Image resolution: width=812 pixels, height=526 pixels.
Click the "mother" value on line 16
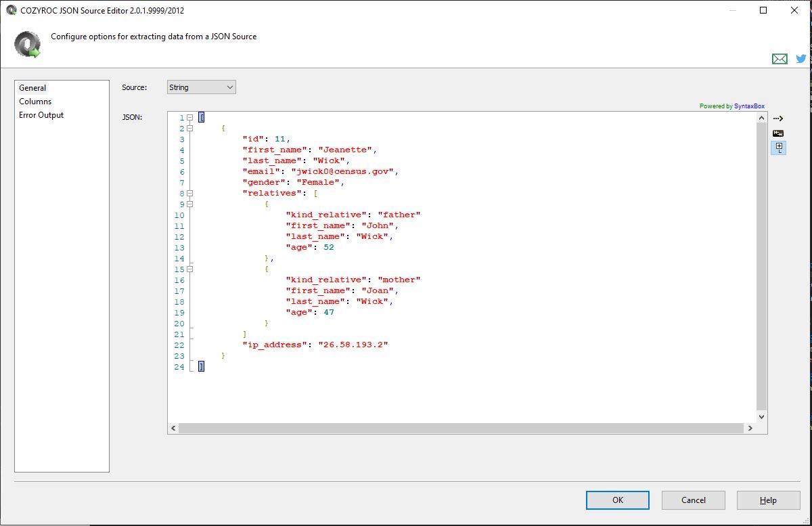tap(399, 280)
